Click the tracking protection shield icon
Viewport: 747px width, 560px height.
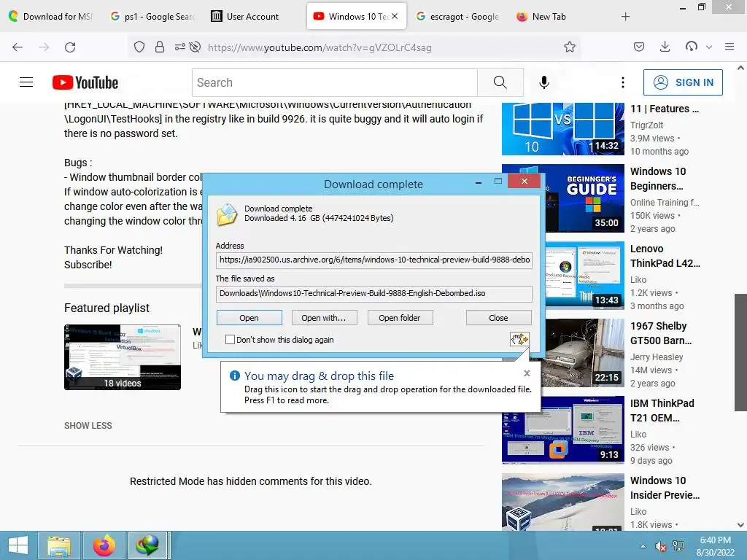point(139,47)
